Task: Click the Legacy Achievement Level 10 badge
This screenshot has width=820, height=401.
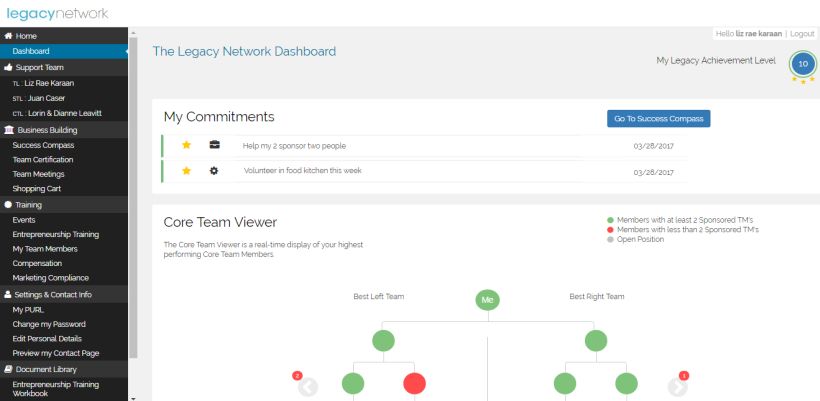Action: point(802,64)
